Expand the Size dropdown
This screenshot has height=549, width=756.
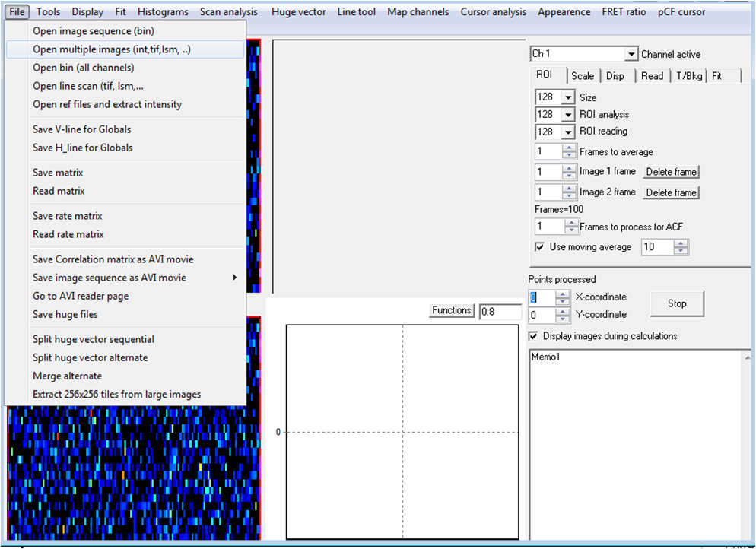[567, 97]
